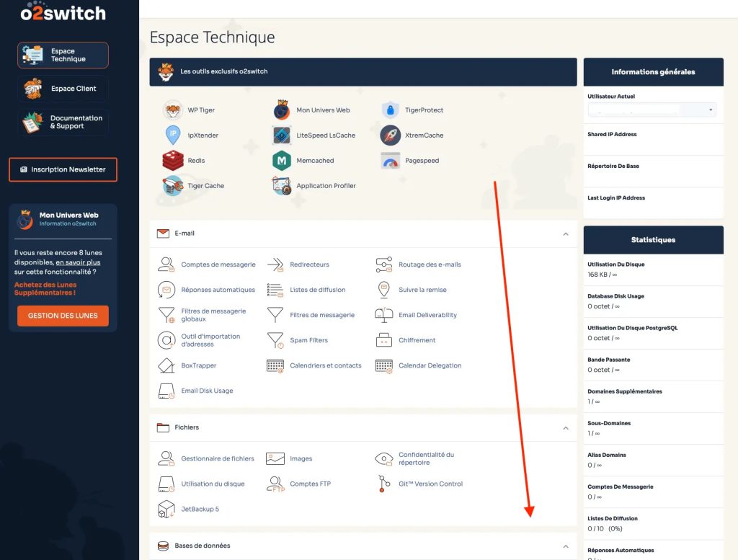Click the Fichiers section header title
Screen dimensions: 738x560
(x=187, y=427)
